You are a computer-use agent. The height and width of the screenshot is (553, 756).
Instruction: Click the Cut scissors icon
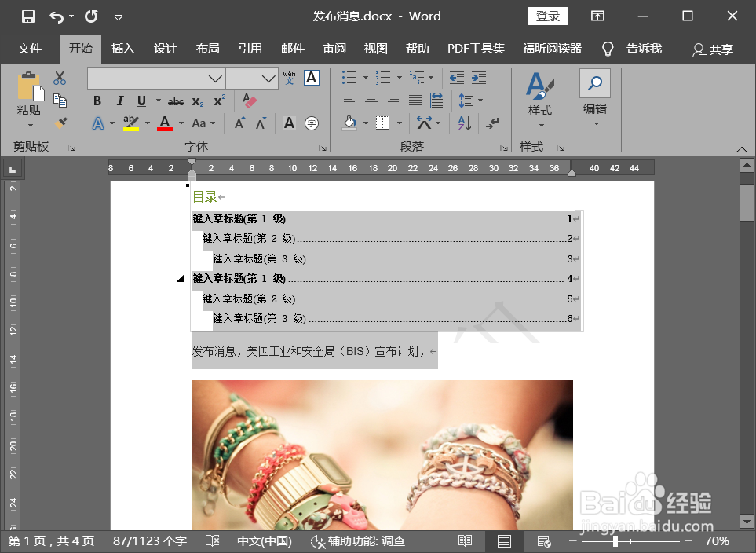[60, 79]
